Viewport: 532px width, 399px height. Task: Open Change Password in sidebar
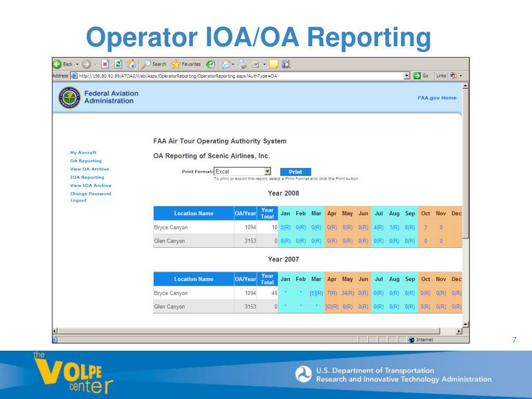click(x=90, y=194)
